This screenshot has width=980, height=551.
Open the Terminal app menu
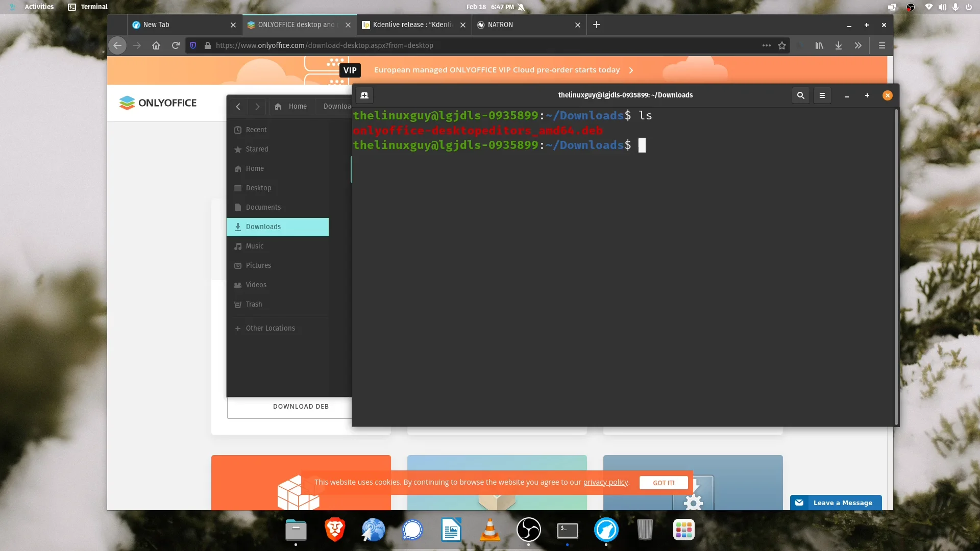pyautogui.click(x=88, y=7)
